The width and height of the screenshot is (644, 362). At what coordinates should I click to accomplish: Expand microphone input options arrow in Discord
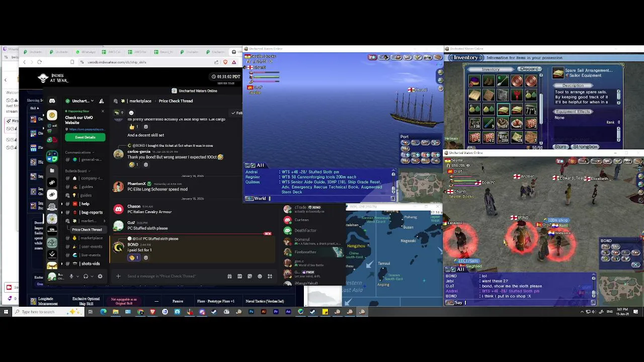point(78,276)
